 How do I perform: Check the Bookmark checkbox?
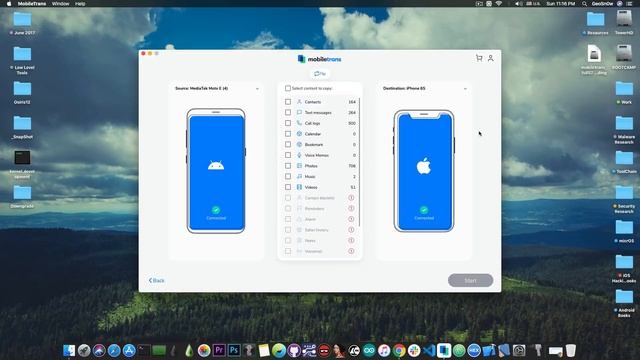[x=288, y=144]
